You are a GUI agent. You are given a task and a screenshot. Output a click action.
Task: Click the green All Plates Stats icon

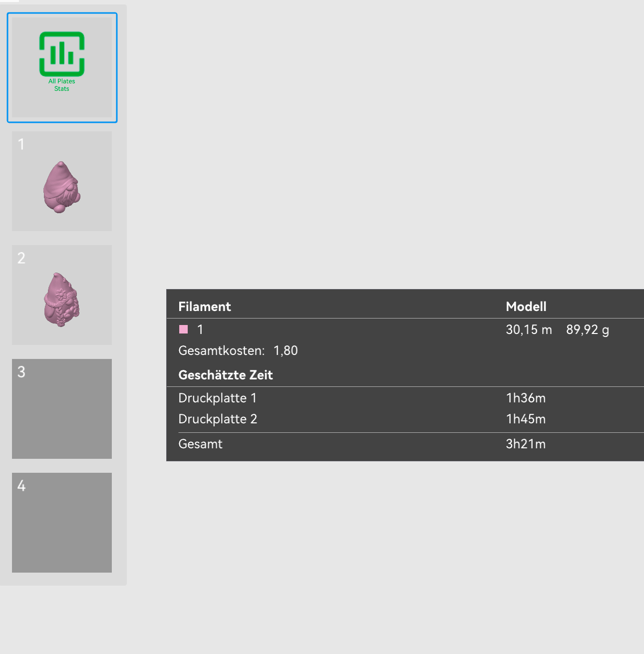coord(62,53)
